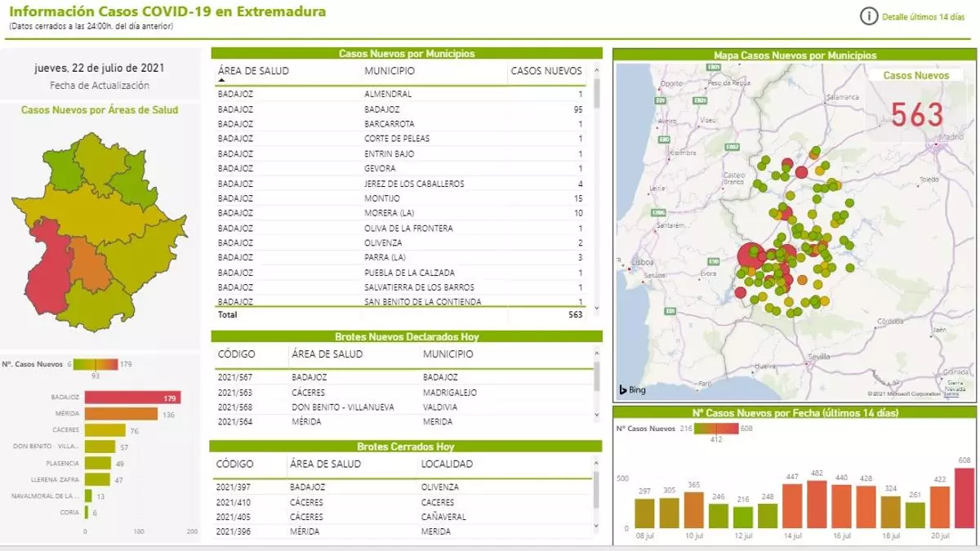The width and height of the screenshot is (980, 551).
Task: Click scroll-up arrow in Brotes Cerrados Hoy table
Action: [x=596, y=462]
